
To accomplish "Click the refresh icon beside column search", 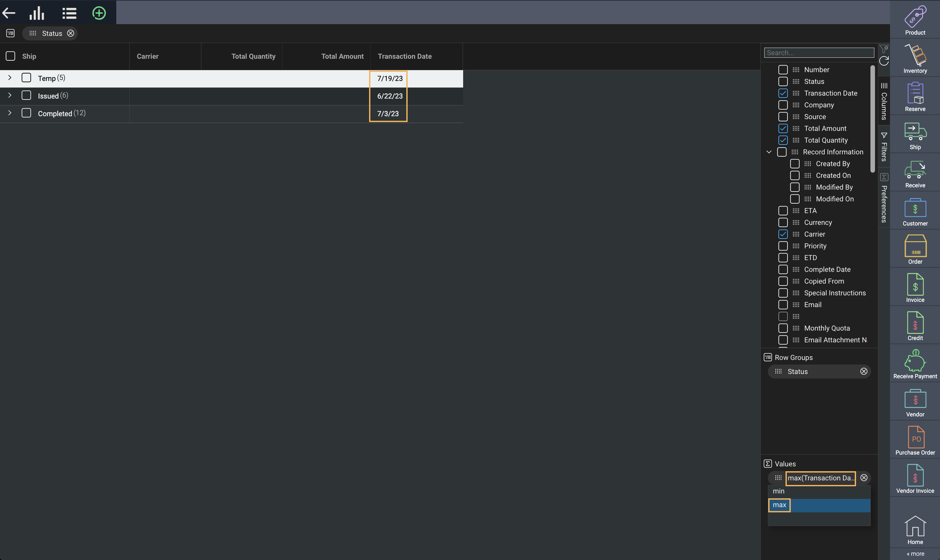I will (884, 61).
